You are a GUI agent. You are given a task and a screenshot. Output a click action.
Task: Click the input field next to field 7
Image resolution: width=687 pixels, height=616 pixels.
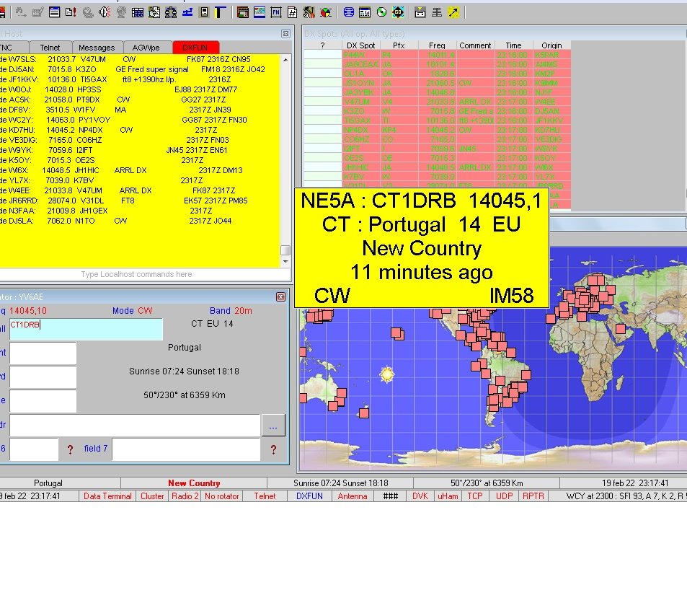tap(186, 449)
